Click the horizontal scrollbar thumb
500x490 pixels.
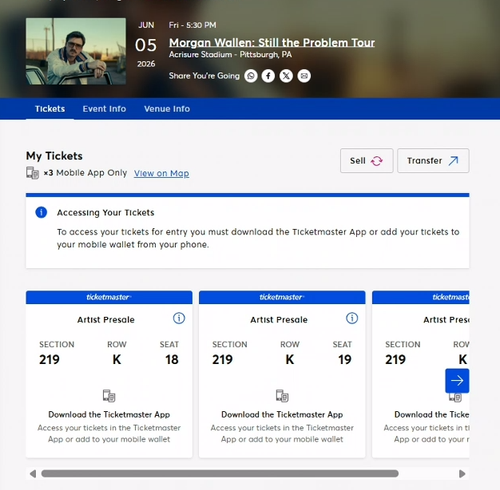[x=220, y=474]
